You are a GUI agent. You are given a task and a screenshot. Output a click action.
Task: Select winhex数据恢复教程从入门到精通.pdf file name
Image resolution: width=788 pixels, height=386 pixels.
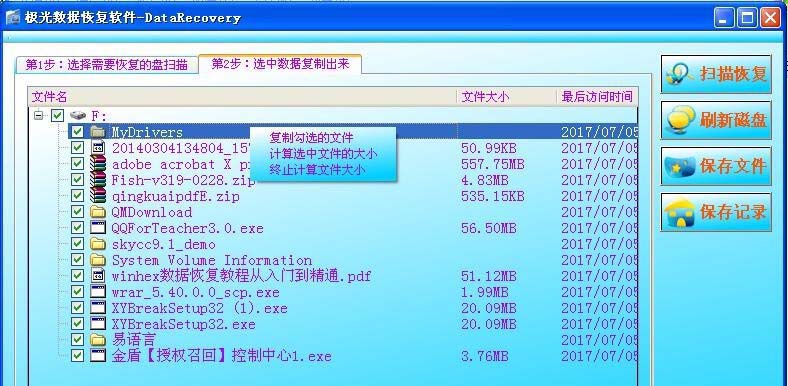click(241, 276)
